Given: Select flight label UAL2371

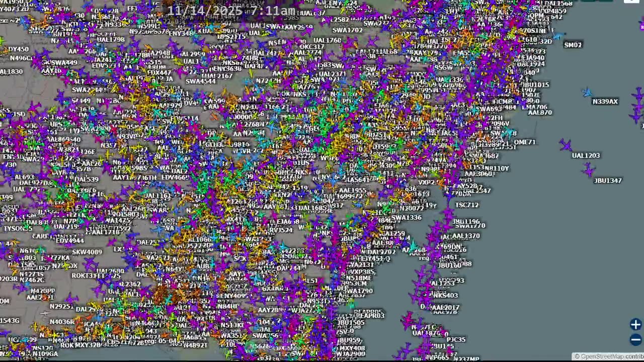Looking at the screenshot, I should 333,74.
